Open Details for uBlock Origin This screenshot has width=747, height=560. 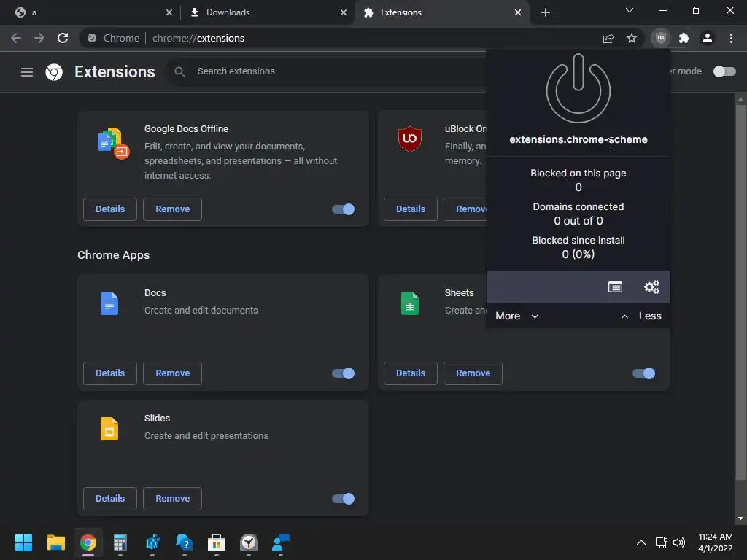pyautogui.click(x=411, y=209)
